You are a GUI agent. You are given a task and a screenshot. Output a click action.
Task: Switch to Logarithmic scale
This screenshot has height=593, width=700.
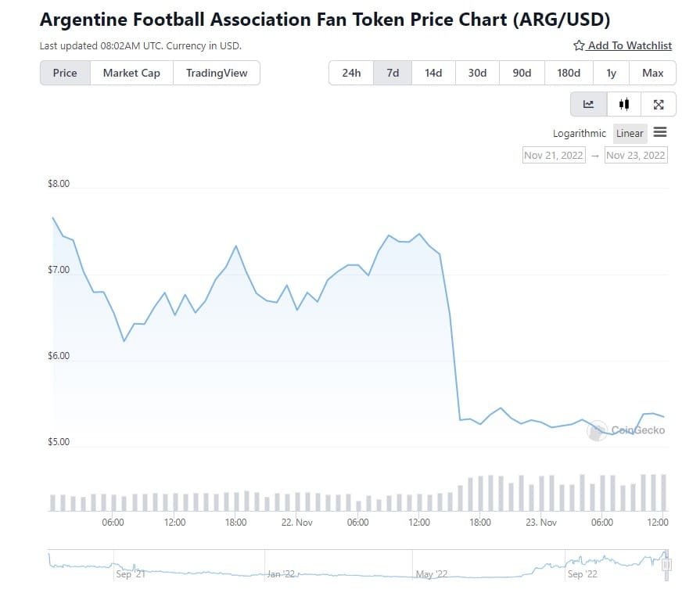[580, 133]
